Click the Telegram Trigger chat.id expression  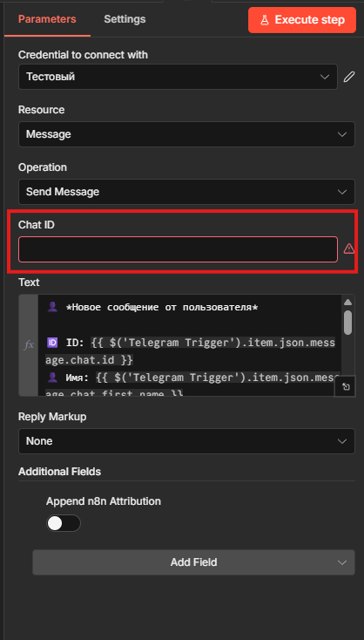[191, 352]
